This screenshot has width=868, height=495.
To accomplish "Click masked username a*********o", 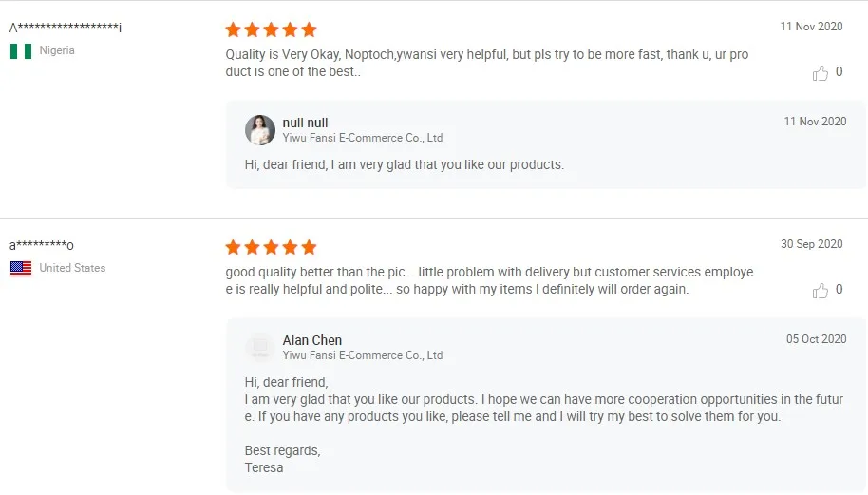I will pos(42,245).
